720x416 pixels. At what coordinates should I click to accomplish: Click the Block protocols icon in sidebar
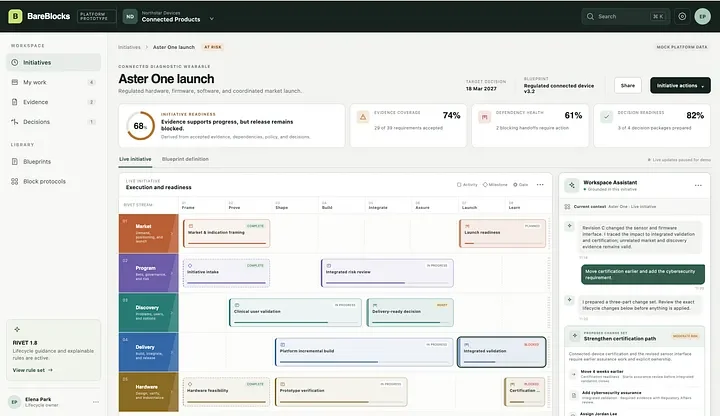15,181
